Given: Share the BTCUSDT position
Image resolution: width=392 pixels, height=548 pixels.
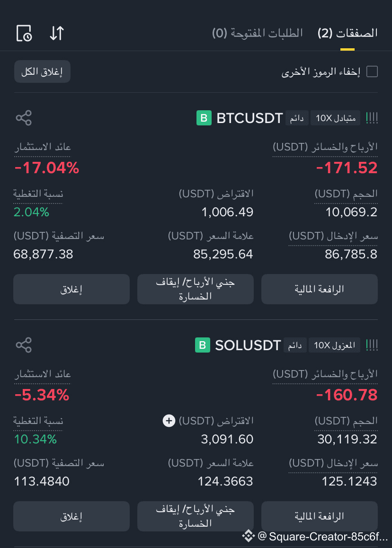Looking at the screenshot, I should [24, 118].
